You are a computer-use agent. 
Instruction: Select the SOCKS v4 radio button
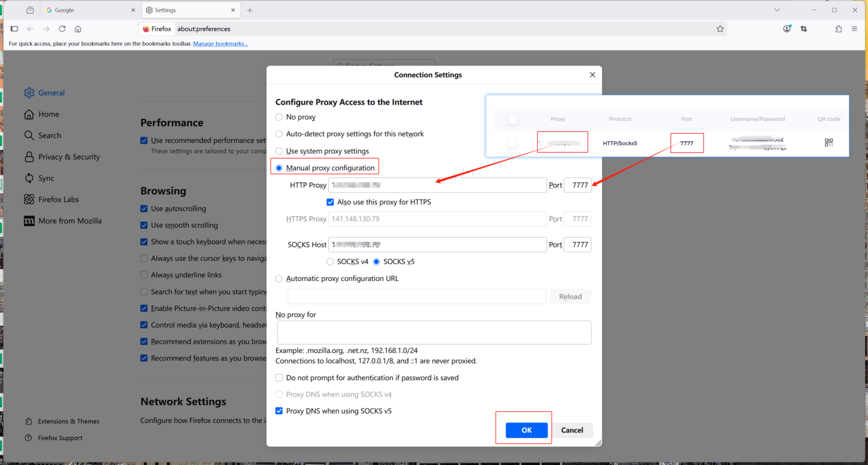pos(330,261)
